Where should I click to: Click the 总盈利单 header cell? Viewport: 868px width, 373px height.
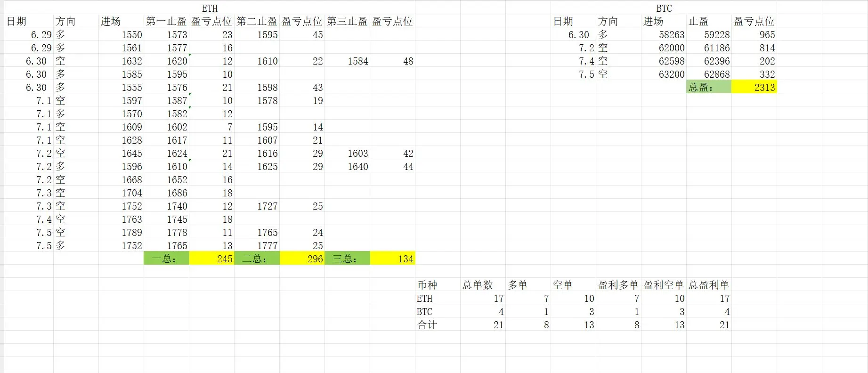click(709, 285)
